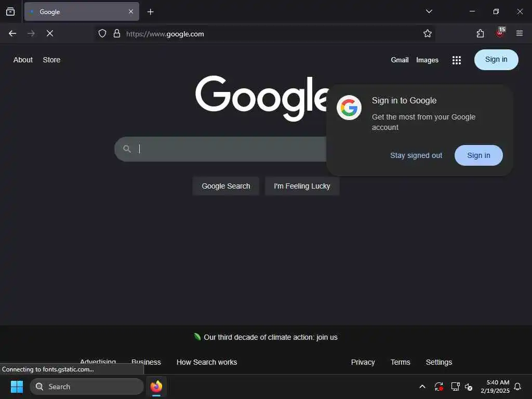Close the Google tab
The height and width of the screenshot is (399, 532).
130,11
